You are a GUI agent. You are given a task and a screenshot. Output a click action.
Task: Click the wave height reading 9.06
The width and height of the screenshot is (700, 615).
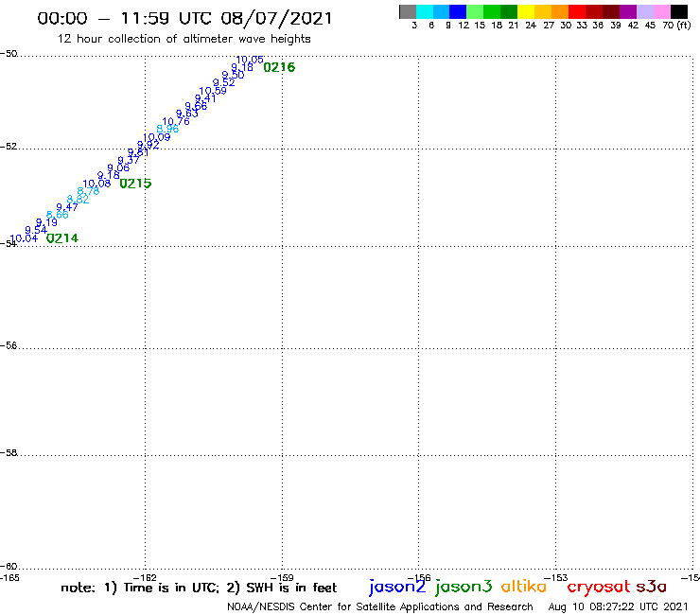click(118, 167)
